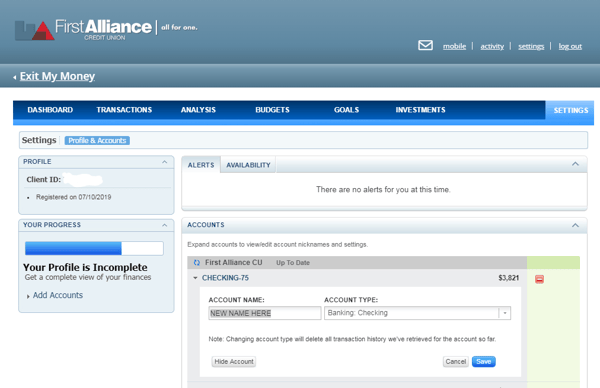The height and width of the screenshot is (388, 600).
Task: Click the mobile link
Action: (454, 46)
